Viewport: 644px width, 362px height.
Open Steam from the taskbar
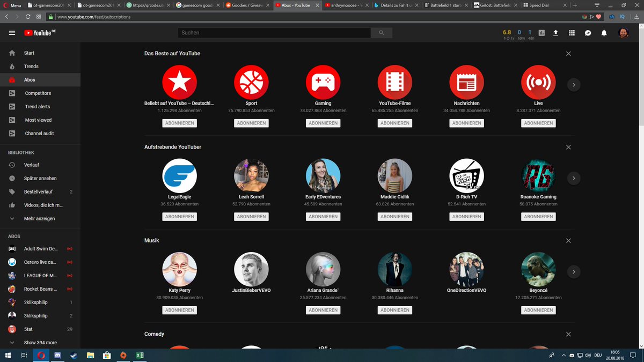click(x=74, y=356)
